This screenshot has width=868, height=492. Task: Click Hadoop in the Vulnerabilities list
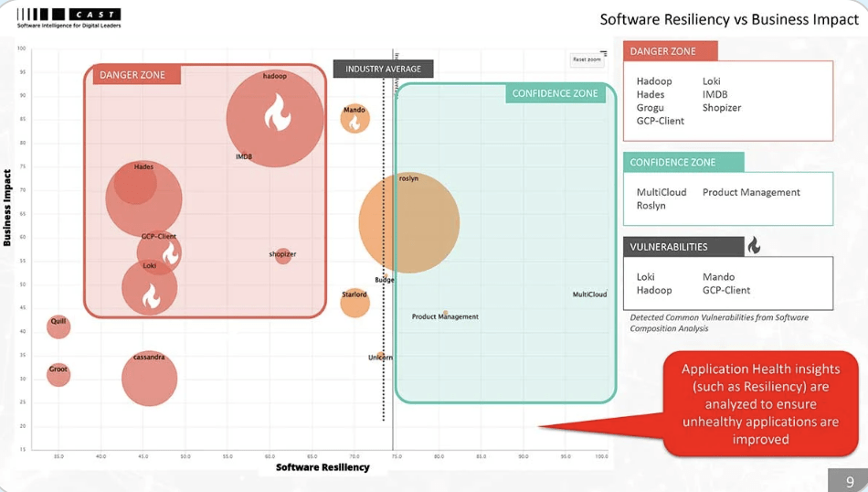pyautogui.click(x=654, y=290)
